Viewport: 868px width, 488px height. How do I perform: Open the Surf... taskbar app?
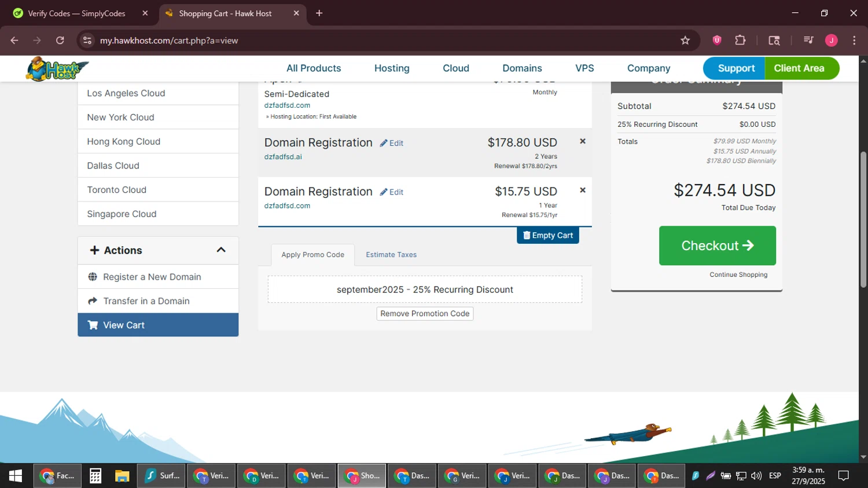pyautogui.click(x=161, y=476)
